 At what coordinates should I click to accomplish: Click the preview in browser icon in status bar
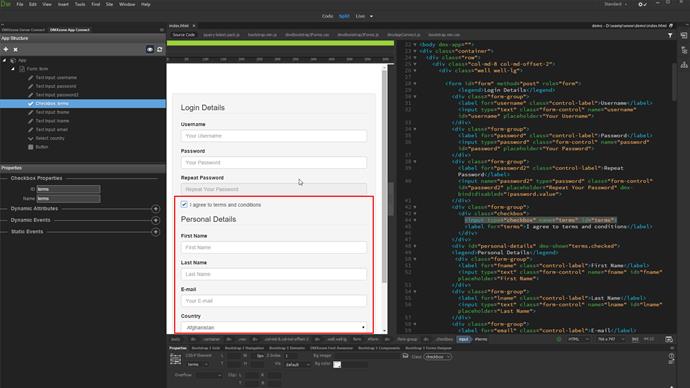pos(669,340)
